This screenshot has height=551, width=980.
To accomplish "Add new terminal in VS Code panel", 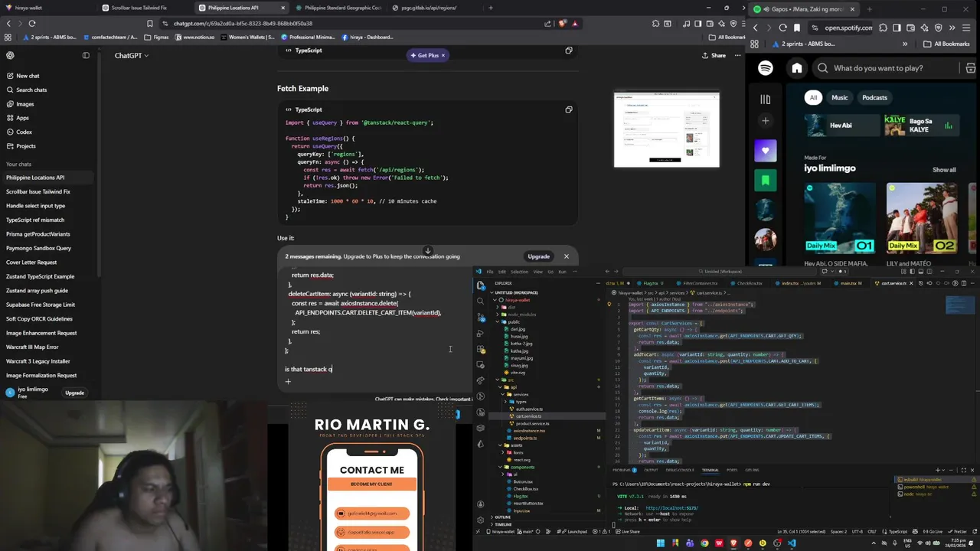I will click(x=938, y=470).
